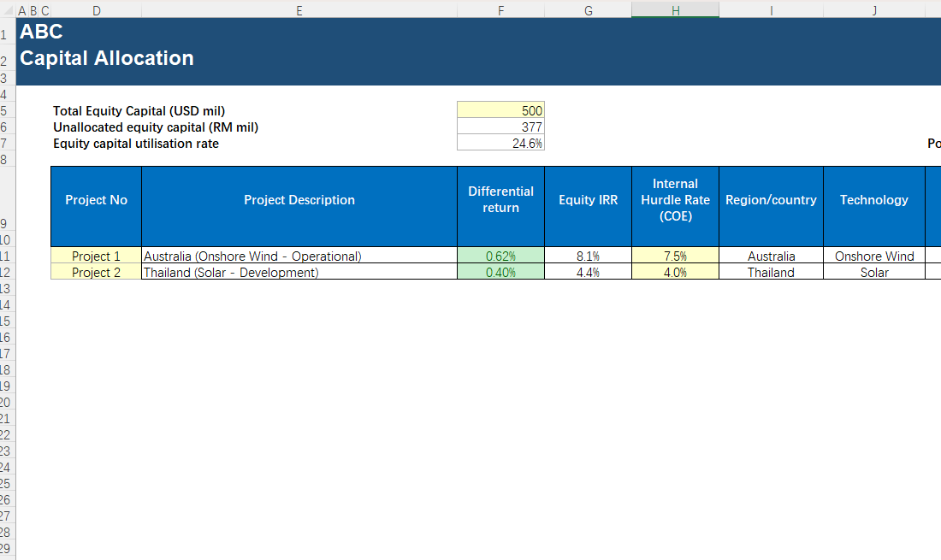Click the Project 1 cell
Viewport: 941px width, 560px height.
(x=96, y=256)
